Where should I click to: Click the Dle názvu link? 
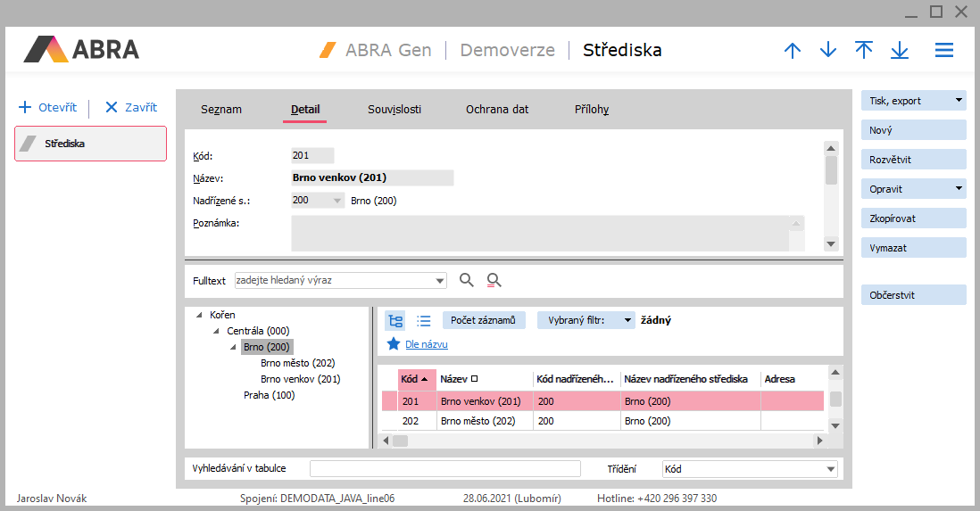427,344
